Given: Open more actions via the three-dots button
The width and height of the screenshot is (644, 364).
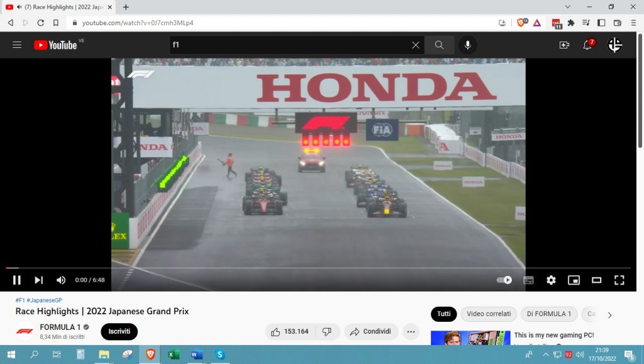Looking at the screenshot, I should pyautogui.click(x=411, y=331).
